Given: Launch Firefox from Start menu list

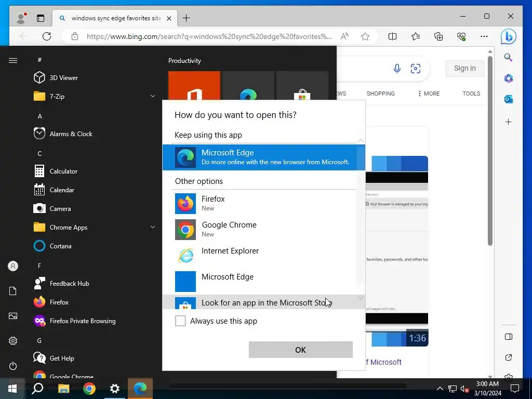Looking at the screenshot, I should (x=95, y=302).
